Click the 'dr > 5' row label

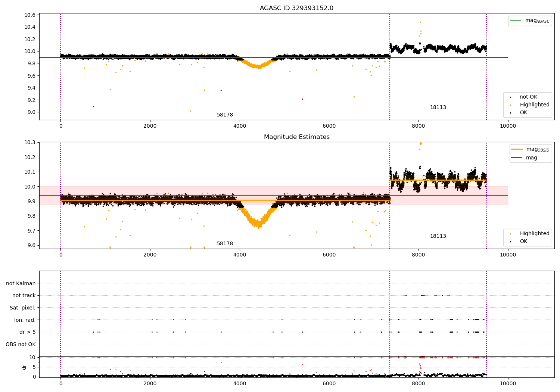[28, 332]
